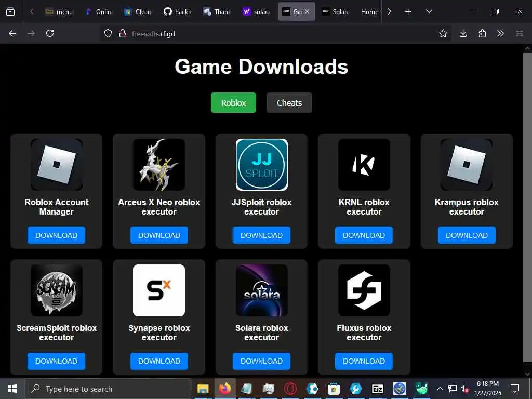Switch to the GitHub hackir tab

[x=178, y=11]
